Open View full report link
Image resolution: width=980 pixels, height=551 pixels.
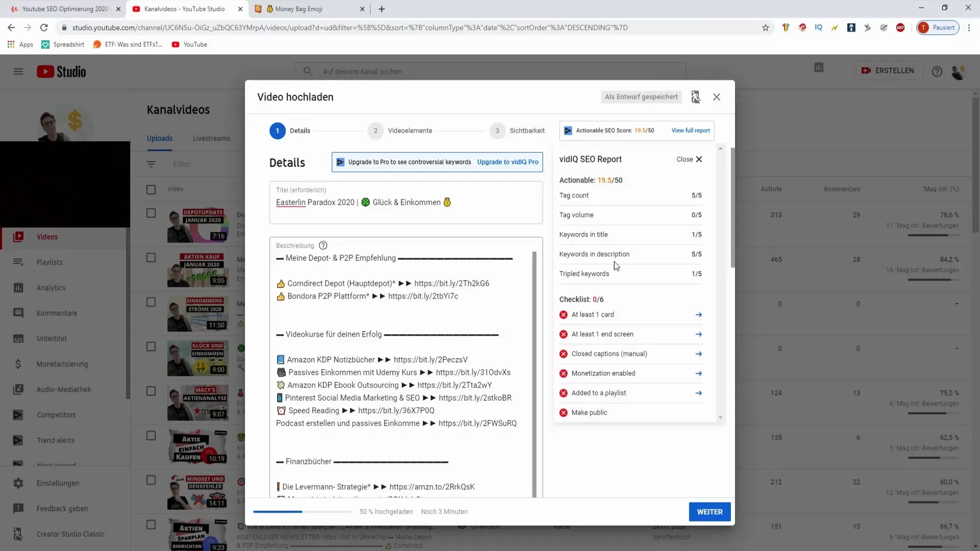[x=691, y=131]
